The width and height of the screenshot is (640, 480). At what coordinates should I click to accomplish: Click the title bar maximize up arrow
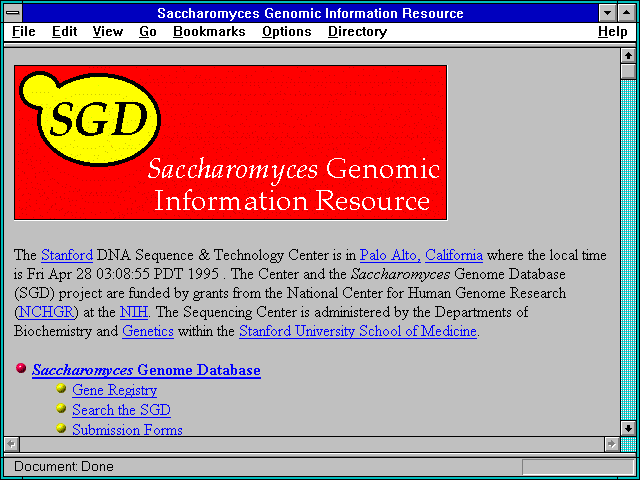point(627,13)
